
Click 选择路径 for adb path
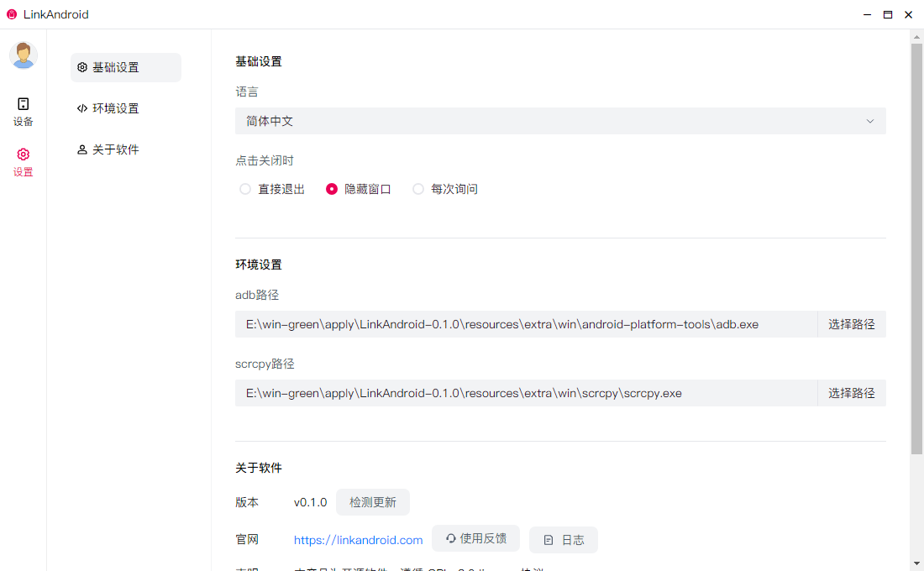(x=851, y=324)
